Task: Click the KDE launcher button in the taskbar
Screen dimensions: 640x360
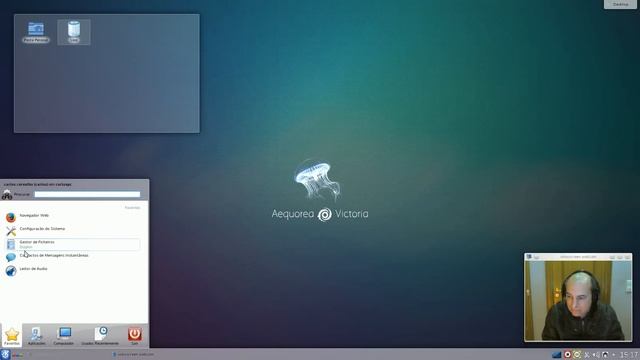Action: pos(5,354)
